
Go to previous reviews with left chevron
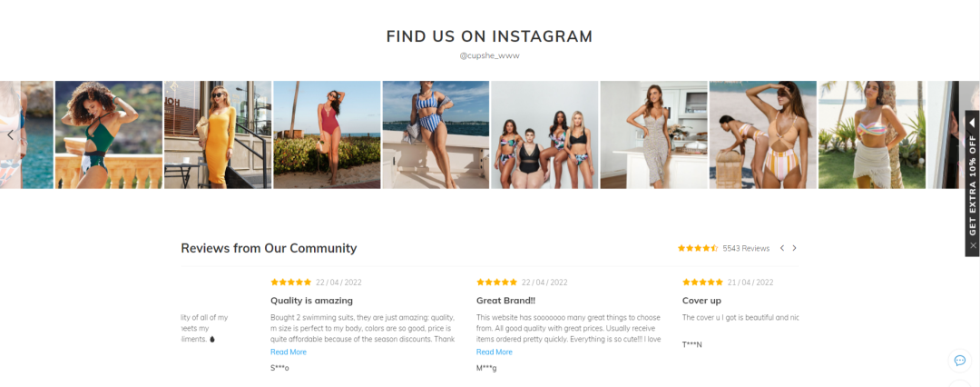(x=782, y=248)
